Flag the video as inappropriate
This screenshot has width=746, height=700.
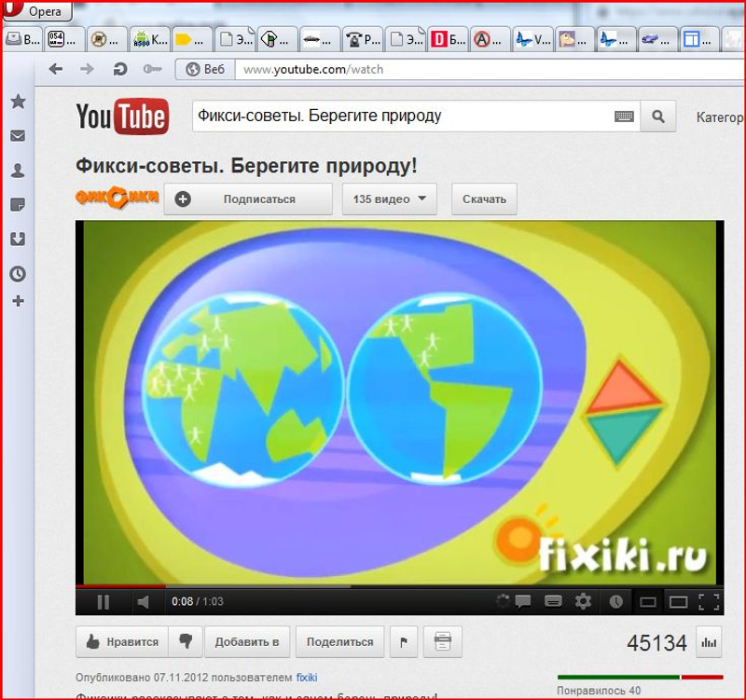click(x=404, y=641)
